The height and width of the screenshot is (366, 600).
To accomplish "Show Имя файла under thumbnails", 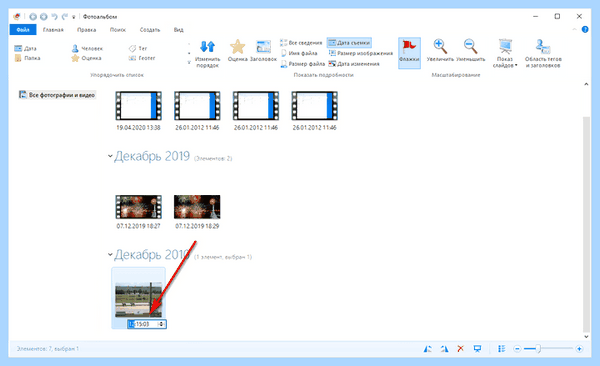I will (299, 53).
